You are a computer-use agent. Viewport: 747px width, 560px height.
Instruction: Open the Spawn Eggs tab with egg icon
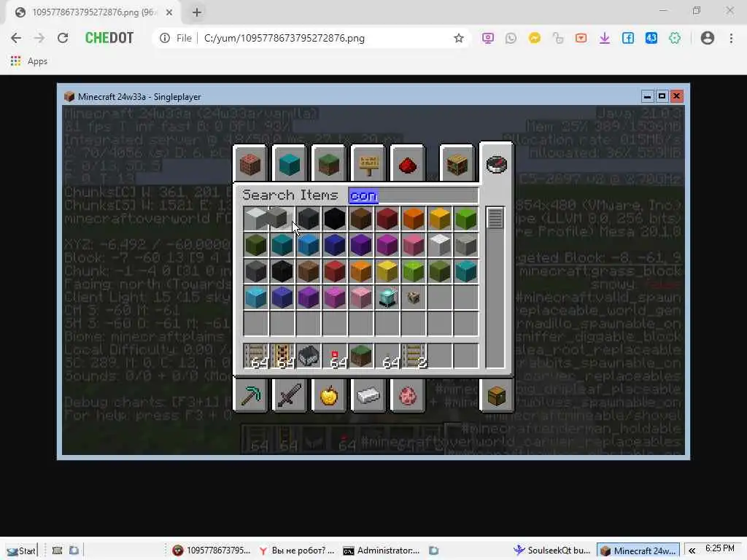pos(407,394)
